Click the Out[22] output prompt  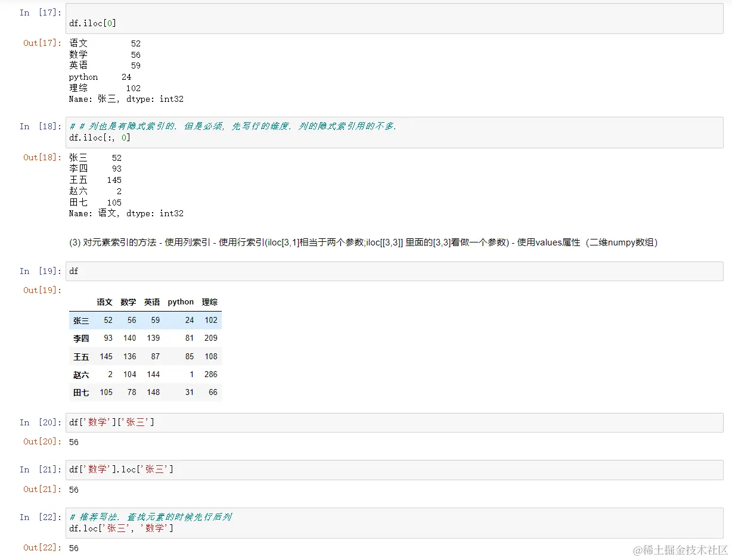click(x=42, y=547)
